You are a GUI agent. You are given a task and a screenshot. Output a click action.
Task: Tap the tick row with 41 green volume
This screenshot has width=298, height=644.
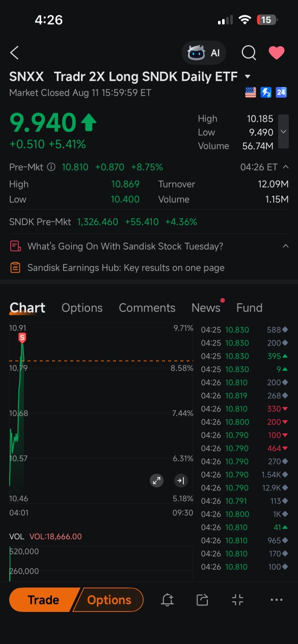pyautogui.click(x=245, y=528)
